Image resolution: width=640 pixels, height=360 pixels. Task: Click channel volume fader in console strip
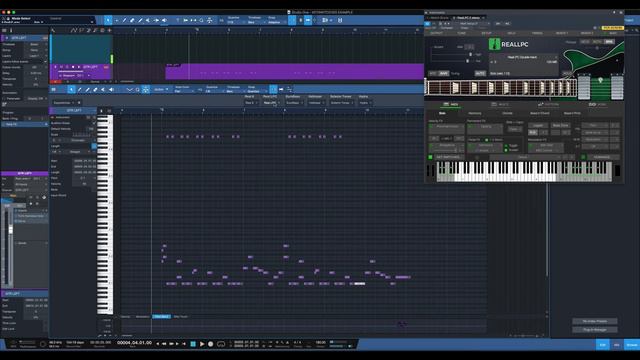pos(11,229)
